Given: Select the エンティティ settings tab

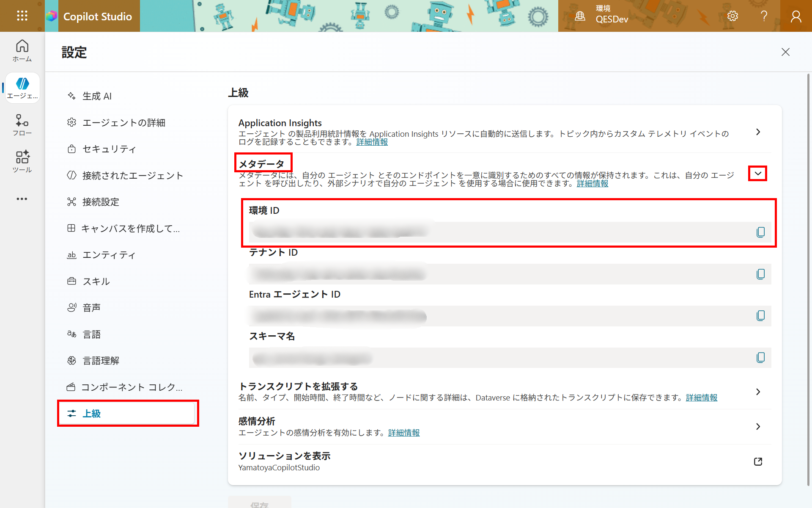Looking at the screenshot, I should coord(127,255).
